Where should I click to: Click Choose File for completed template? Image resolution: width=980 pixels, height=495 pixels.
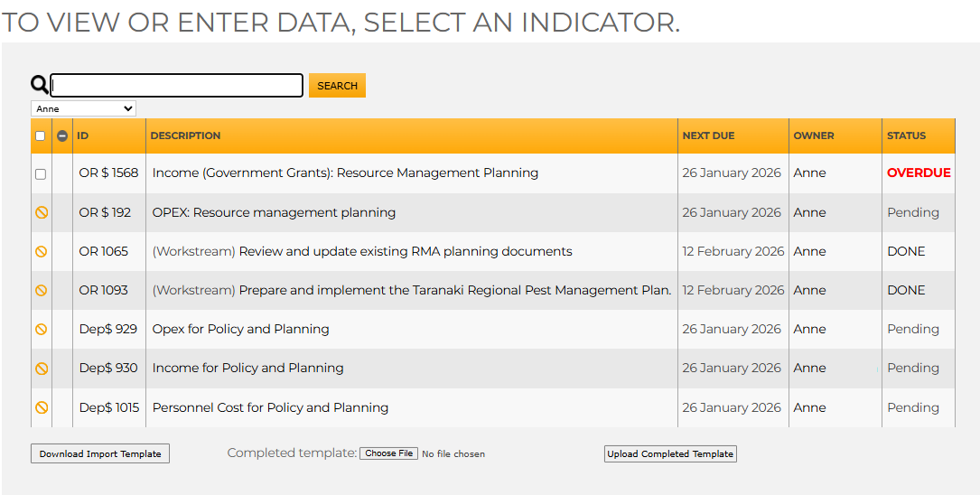[x=388, y=453]
